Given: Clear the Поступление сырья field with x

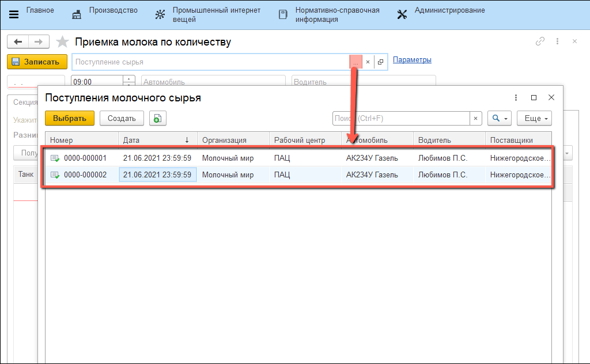Looking at the screenshot, I should (x=368, y=62).
